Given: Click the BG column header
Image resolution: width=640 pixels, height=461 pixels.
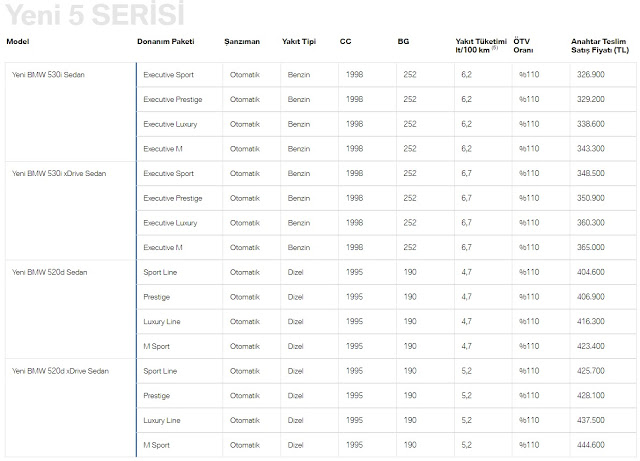Looking at the screenshot, I should pos(402,44).
